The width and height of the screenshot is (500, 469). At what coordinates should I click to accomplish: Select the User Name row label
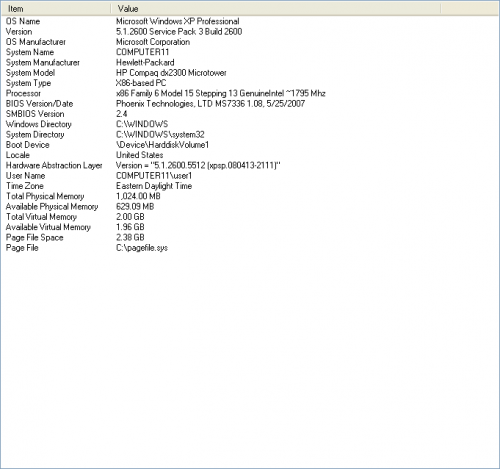[25, 176]
